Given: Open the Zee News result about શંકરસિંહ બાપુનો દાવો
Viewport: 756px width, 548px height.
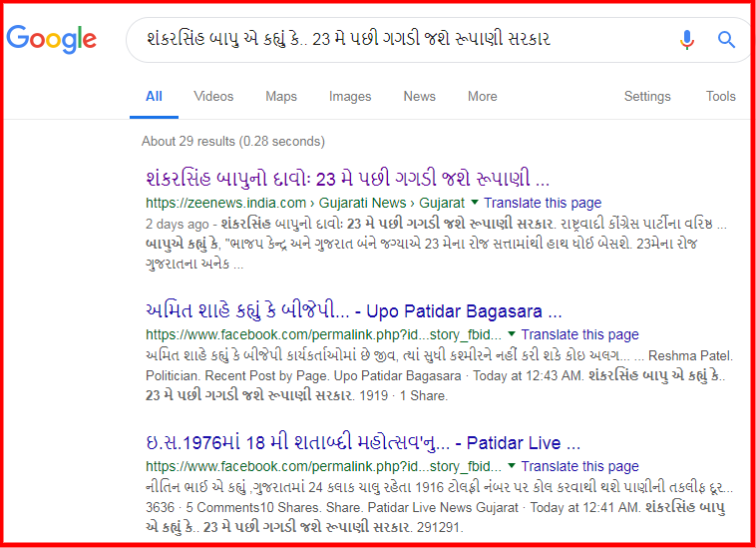Looking at the screenshot, I should click(x=348, y=179).
